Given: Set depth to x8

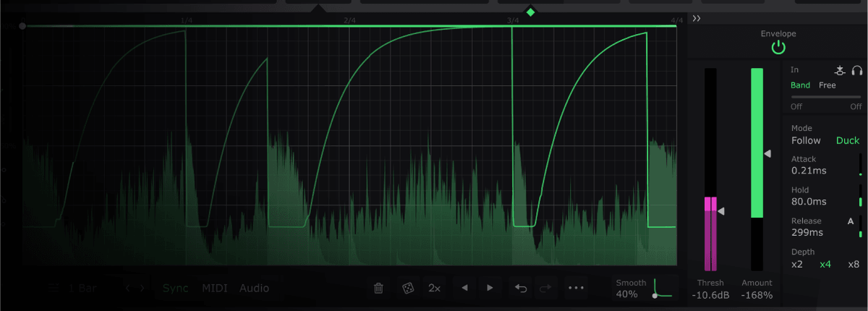Looking at the screenshot, I should (854, 265).
